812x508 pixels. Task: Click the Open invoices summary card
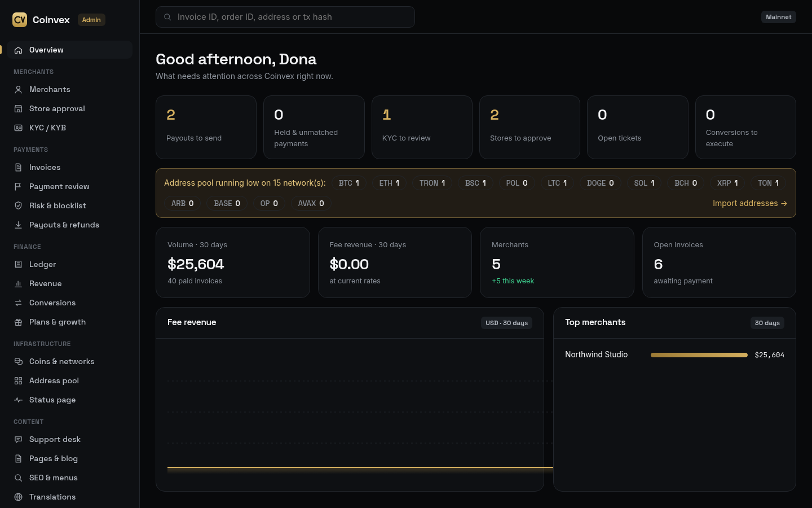click(x=719, y=262)
